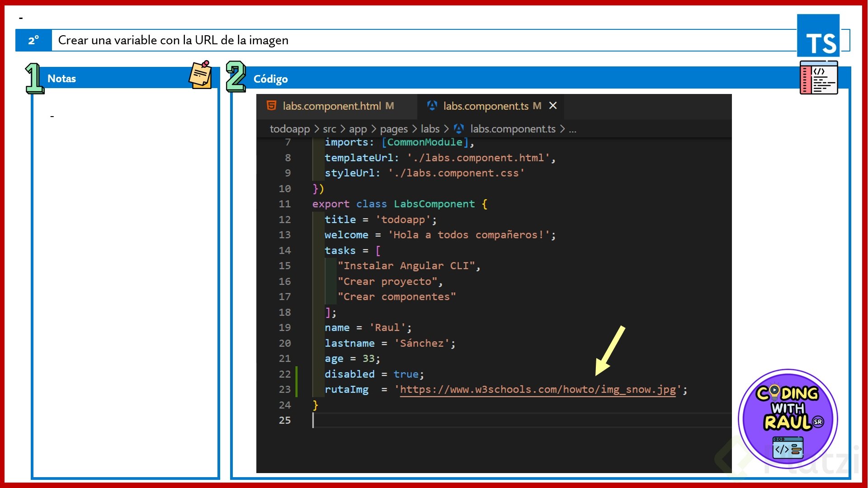Expand the pages breadcrumb folder
The width and height of the screenshot is (868, 488).
(393, 129)
